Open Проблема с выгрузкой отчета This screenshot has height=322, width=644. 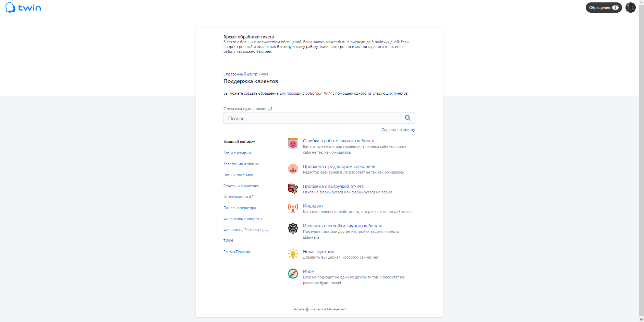coord(333,186)
